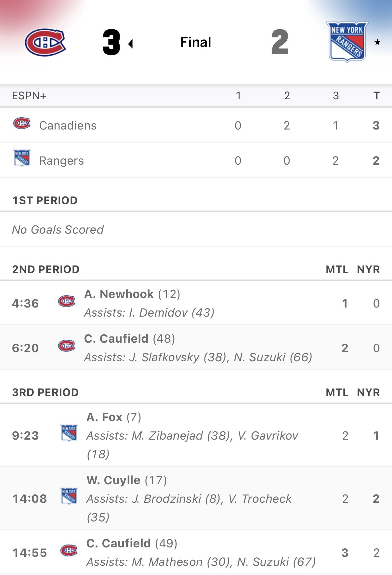Click the winner arrow next to score 3
The image size is (392, 575).
coord(131,44)
